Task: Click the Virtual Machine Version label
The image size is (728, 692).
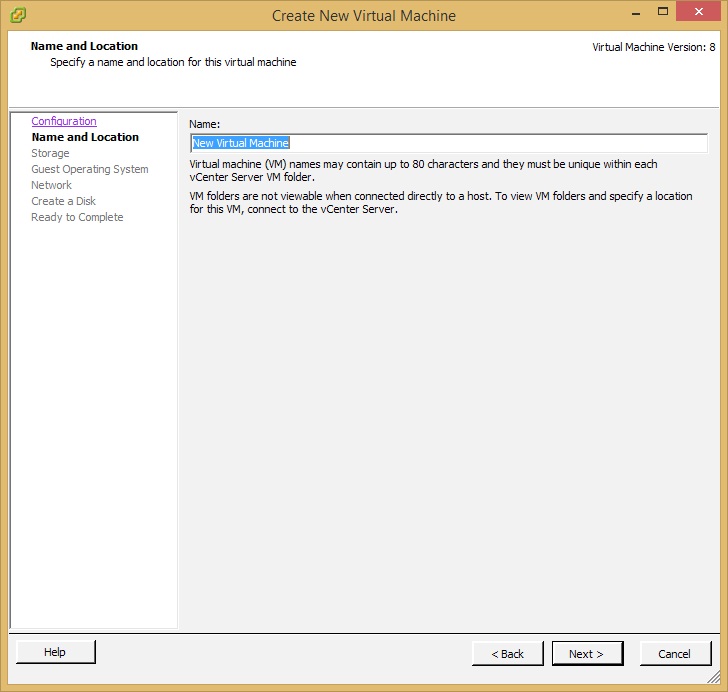Action: pos(654,47)
